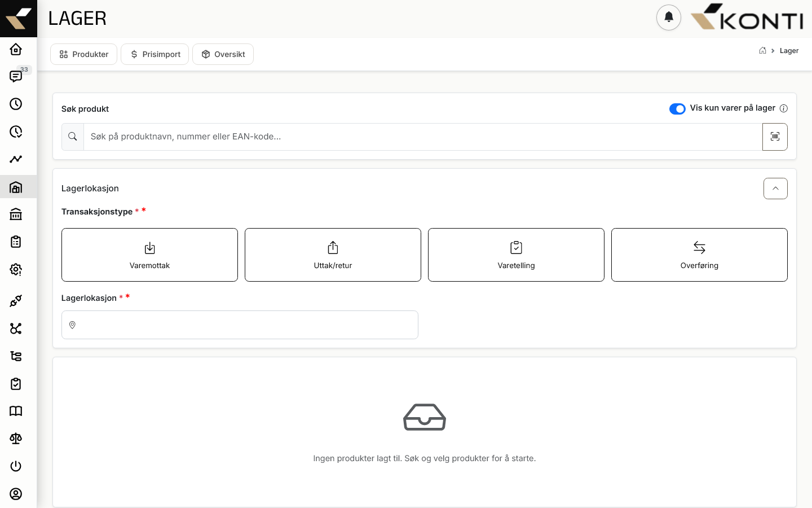812x508 pixels.
Task: Click the barcode scanner button
Action: coord(775,137)
